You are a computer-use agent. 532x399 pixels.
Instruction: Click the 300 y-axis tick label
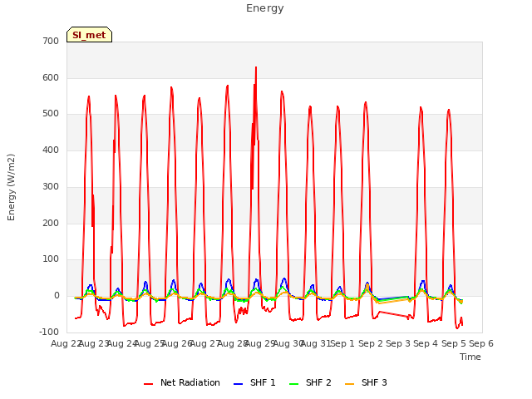click(x=51, y=186)
